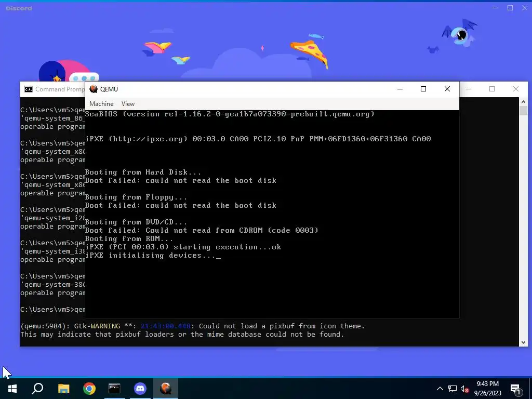This screenshot has width=532, height=399.
Task: Show hidden system tray icons
Action: tap(440, 389)
